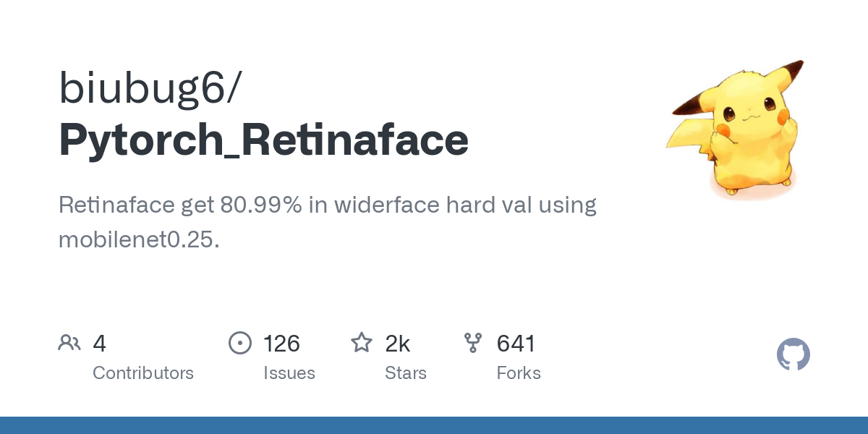Click the Issues label
The image size is (868, 434).
pyautogui.click(x=289, y=373)
